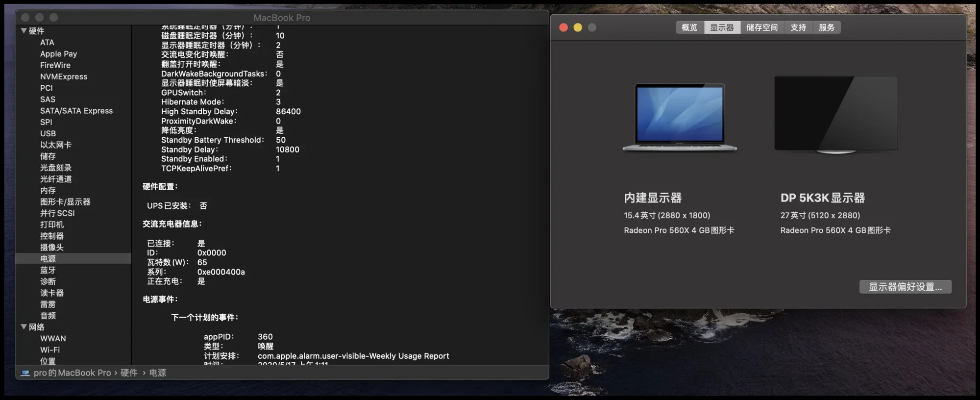Click the DP 5K3K external monitor image
This screenshot has height=400, width=980.
coord(836,115)
